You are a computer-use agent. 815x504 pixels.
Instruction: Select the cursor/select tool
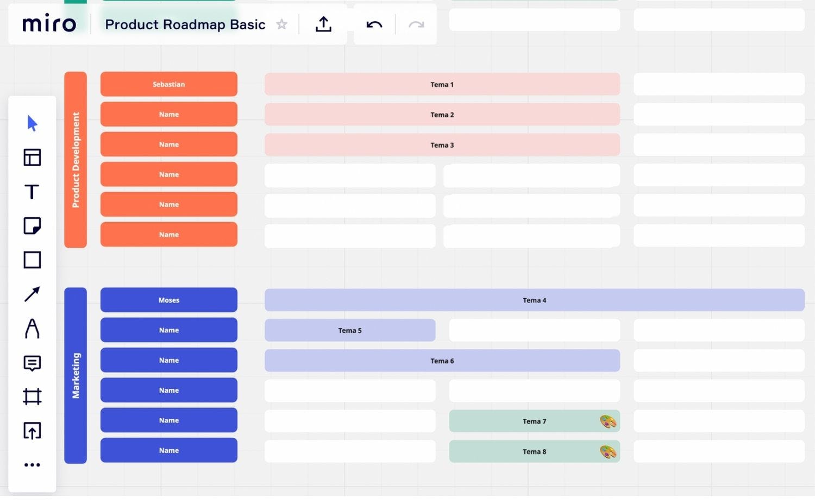coord(32,123)
